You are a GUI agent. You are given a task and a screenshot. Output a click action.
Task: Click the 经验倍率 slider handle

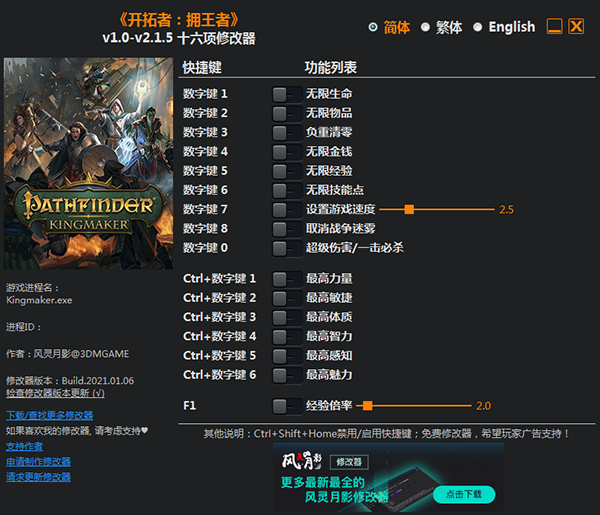pyautogui.click(x=367, y=406)
